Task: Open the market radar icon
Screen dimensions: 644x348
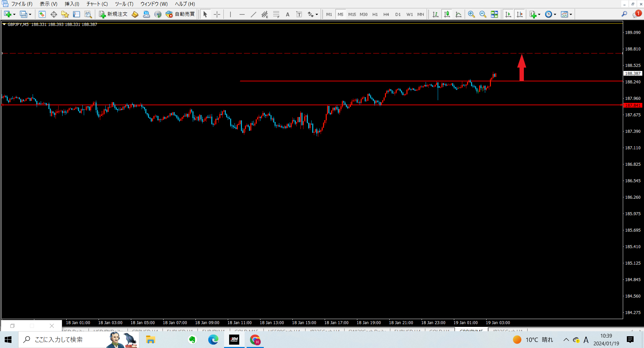Action: point(158,14)
